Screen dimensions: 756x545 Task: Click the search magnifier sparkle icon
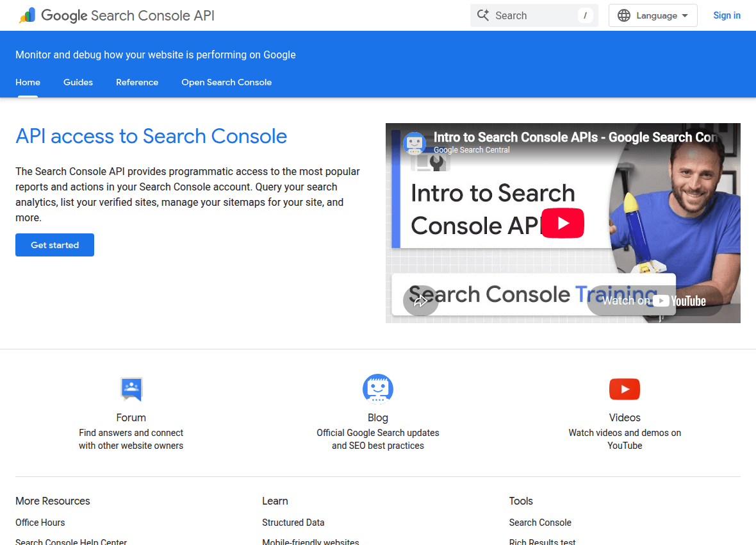(x=483, y=15)
